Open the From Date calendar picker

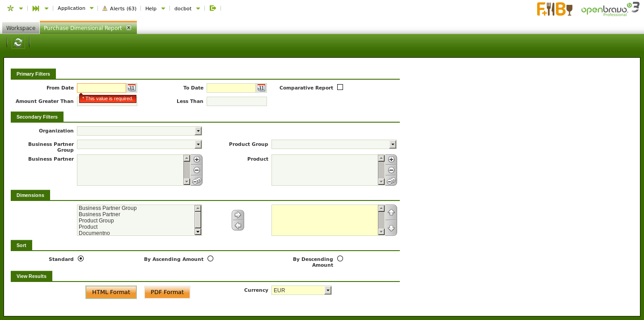131,88
